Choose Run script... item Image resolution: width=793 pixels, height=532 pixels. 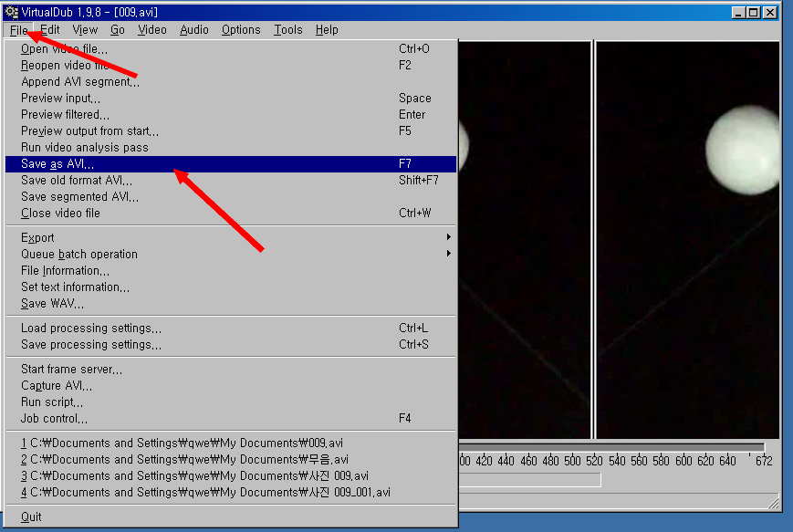(231, 402)
